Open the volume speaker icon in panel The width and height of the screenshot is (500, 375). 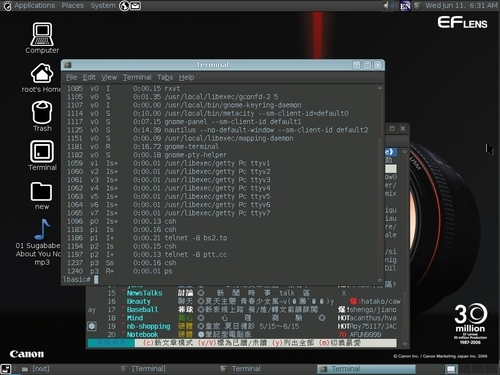click(x=388, y=6)
